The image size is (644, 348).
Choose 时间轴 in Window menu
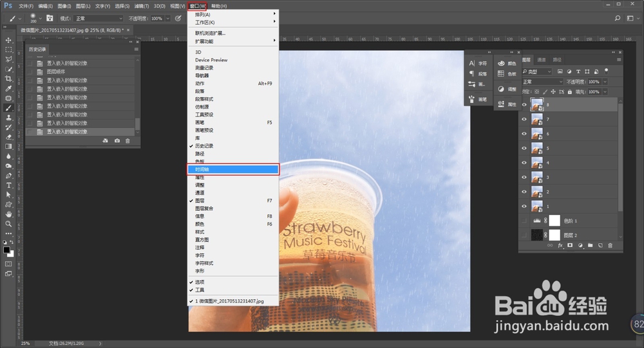click(233, 169)
